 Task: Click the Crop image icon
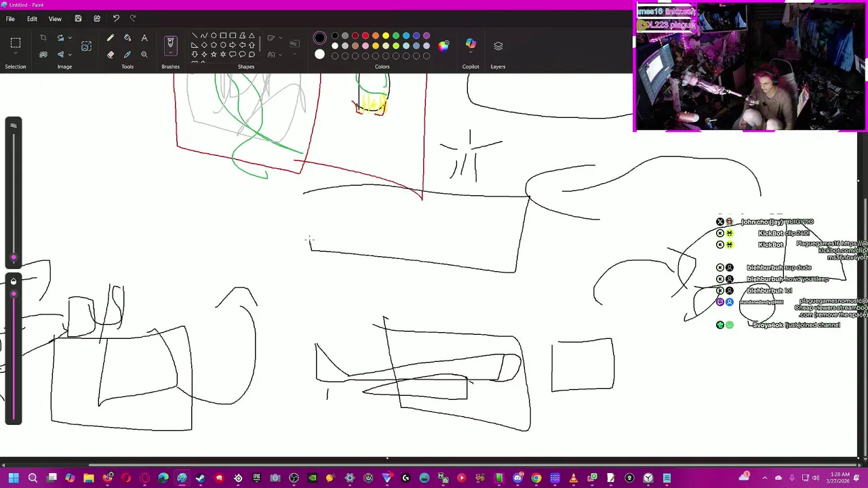tap(43, 38)
